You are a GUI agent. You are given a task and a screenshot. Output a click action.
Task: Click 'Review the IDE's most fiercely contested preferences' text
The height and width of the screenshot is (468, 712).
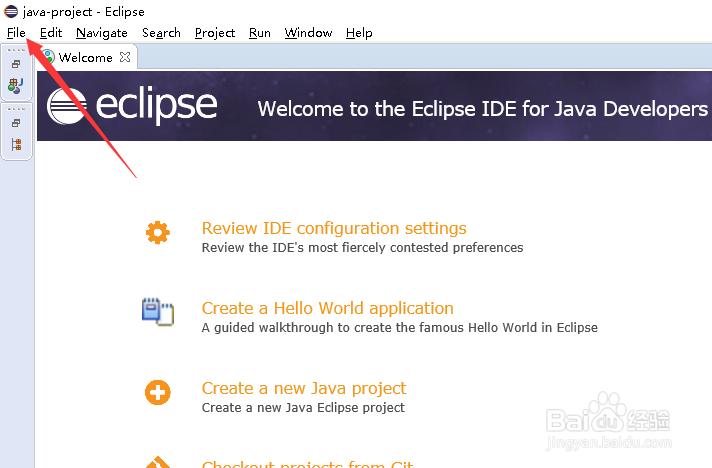tap(362, 247)
